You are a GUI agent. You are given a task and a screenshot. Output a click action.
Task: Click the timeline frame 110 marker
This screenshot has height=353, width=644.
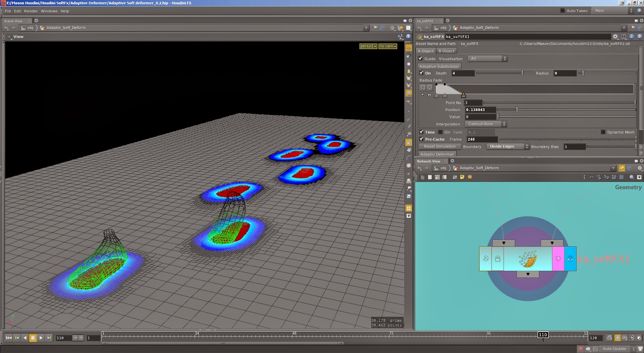543,335
